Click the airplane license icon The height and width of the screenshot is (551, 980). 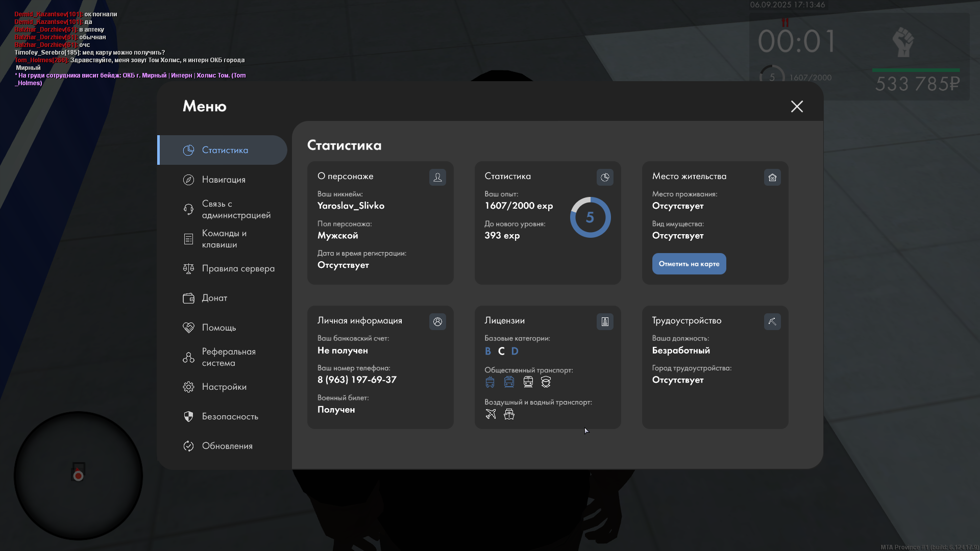pyautogui.click(x=491, y=414)
